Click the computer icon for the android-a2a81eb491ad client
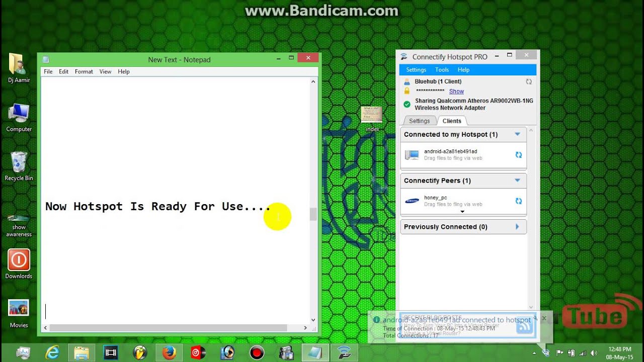 coord(412,155)
